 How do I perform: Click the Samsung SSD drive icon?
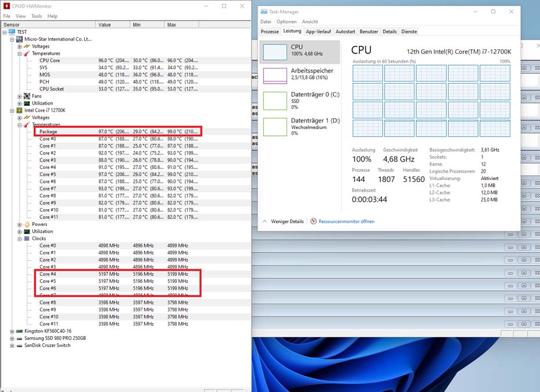pos(19,339)
